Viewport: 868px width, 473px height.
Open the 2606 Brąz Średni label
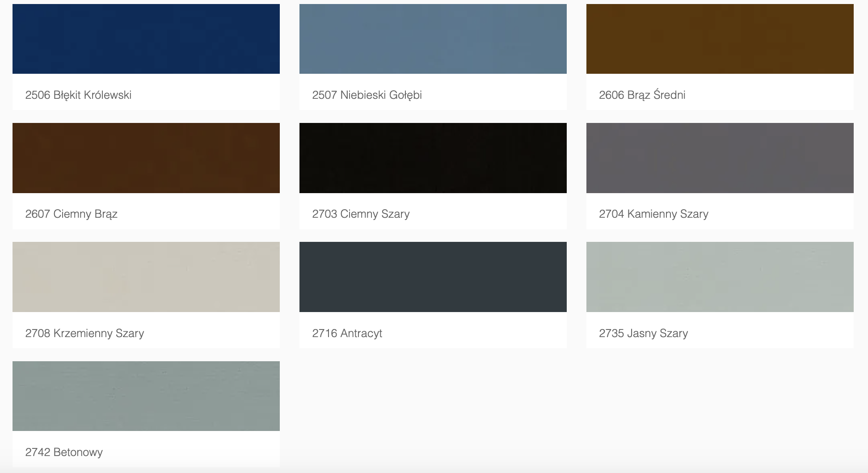click(x=642, y=95)
